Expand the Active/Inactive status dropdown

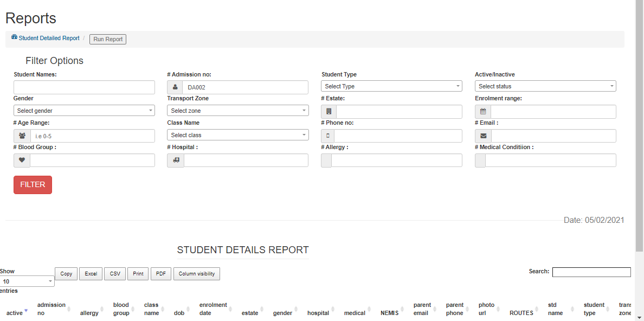545,86
